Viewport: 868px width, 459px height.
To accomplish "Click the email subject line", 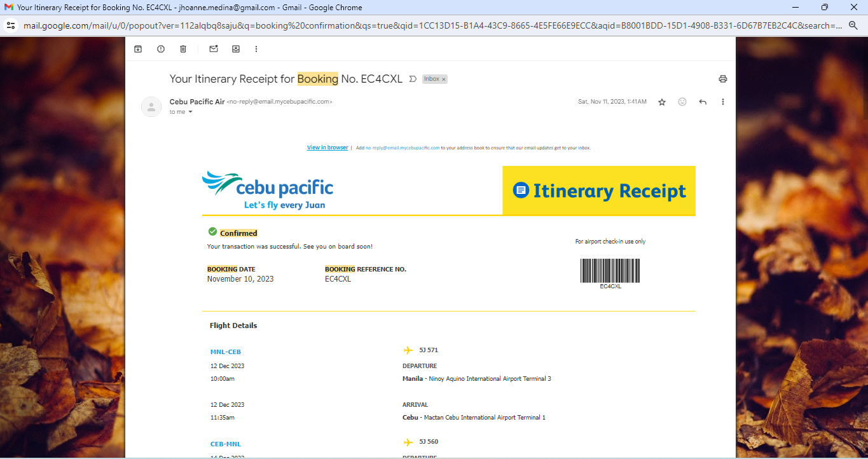I will coord(286,79).
